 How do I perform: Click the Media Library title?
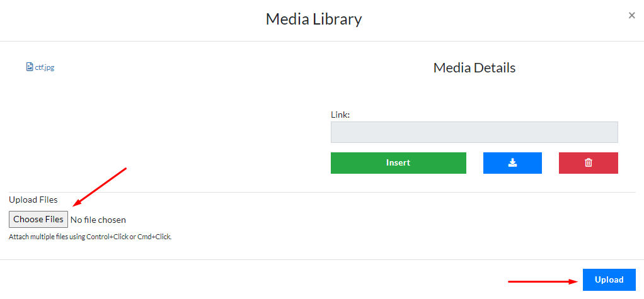pyautogui.click(x=314, y=19)
